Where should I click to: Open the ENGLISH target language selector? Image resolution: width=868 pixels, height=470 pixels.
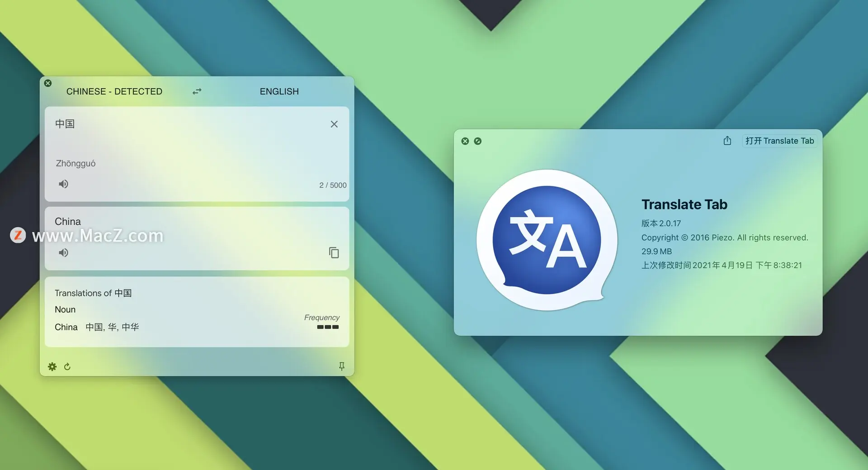(x=279, y=91)
